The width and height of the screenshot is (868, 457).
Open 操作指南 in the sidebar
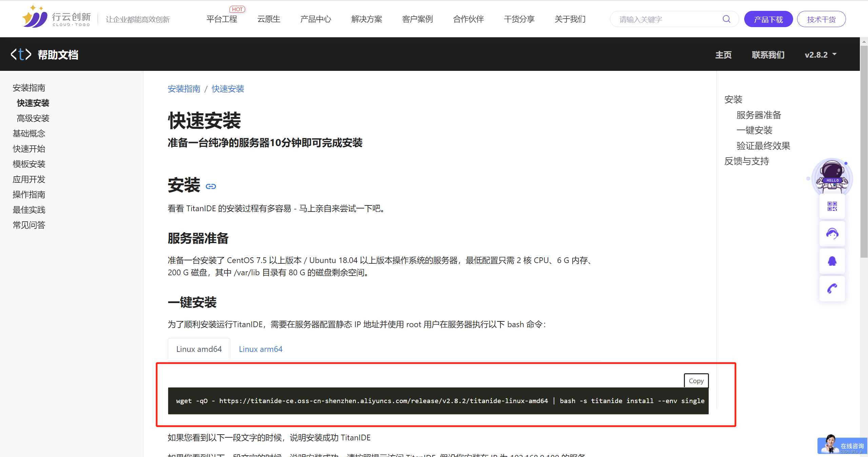point(29,195)
